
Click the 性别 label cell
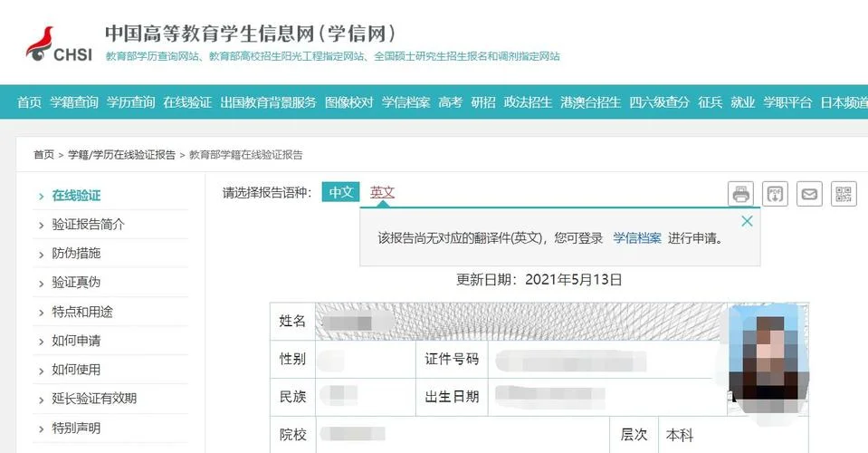tap(292, 359)
